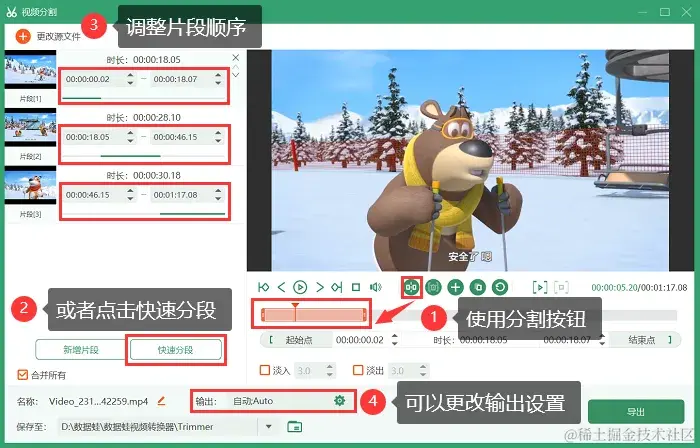The width and height of the screenshot is (700, 448).
Task: Decrease the 淡出 fade-out duration value
Action: point(423,374)
